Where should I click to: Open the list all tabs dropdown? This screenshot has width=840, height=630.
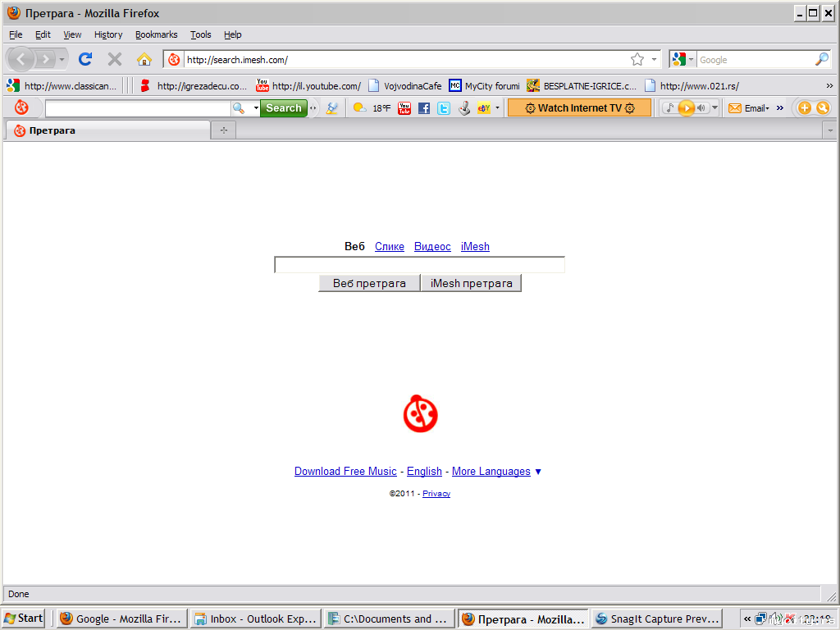pos(830,130)
